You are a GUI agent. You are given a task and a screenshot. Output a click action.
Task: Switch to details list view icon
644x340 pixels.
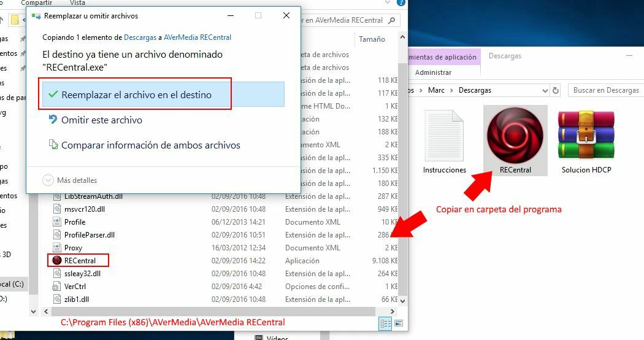pyautogui.click(x=385, y=323)
